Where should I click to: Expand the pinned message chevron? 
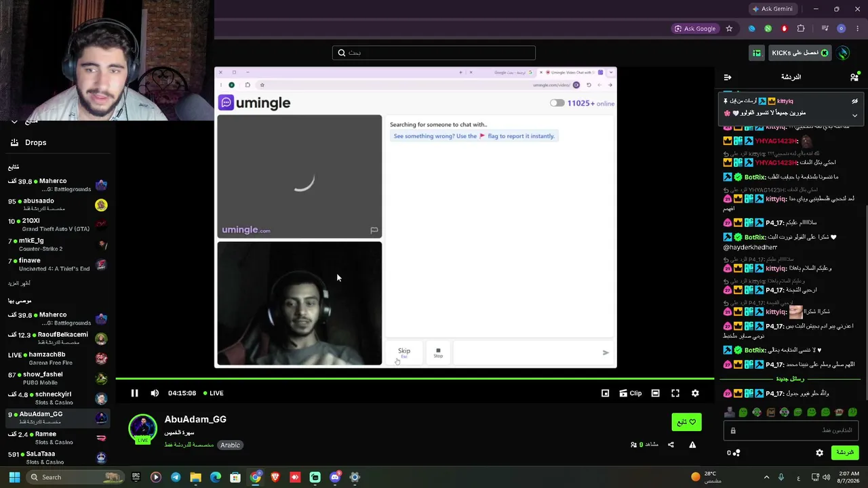[854, 116]
